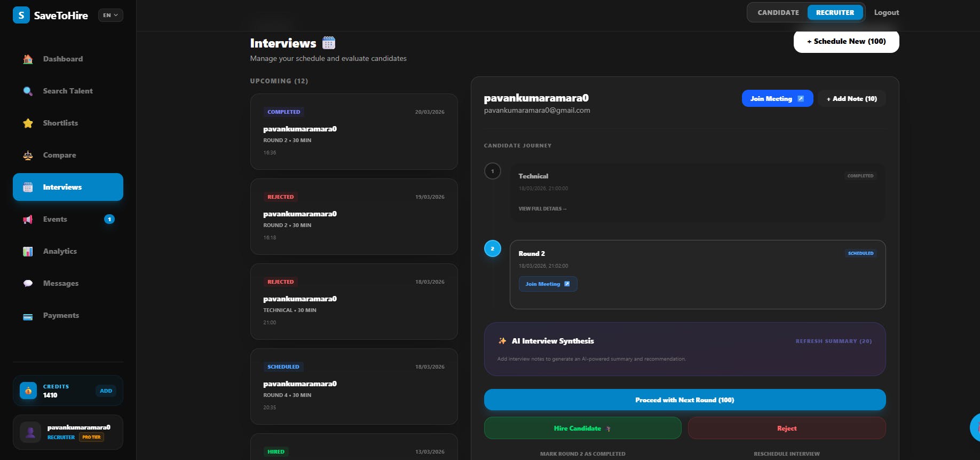Click MARK ROUND 2 AS COMPLETED
Image resolution: width=980 pixels, height=460 pixels.
(583, 454)
